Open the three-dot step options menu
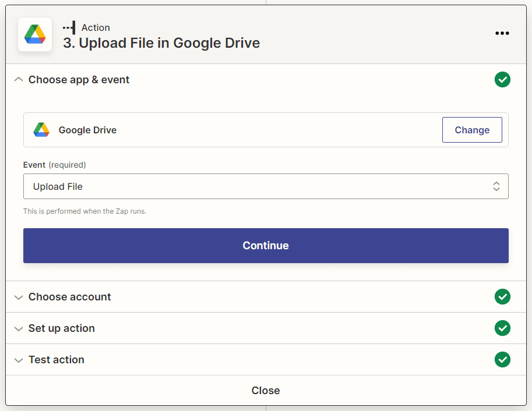Image resolution: width=532 pixels, height=411 pixels. (502, 33)
